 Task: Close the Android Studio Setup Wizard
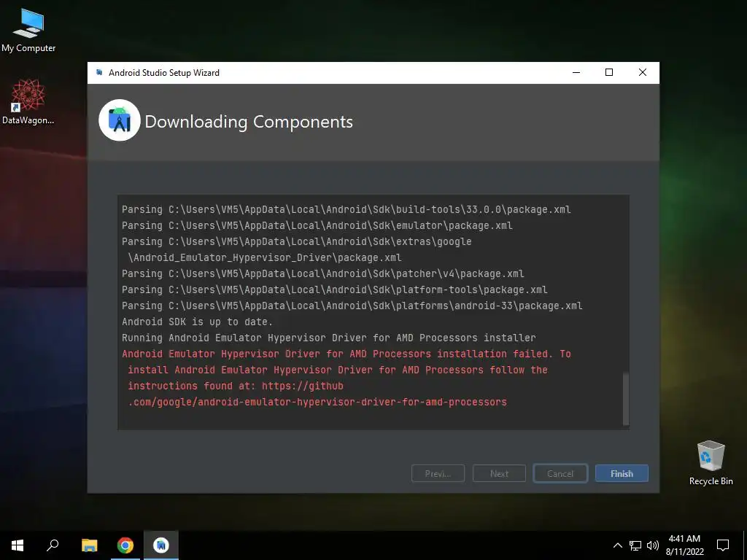(x=642, y=72)
